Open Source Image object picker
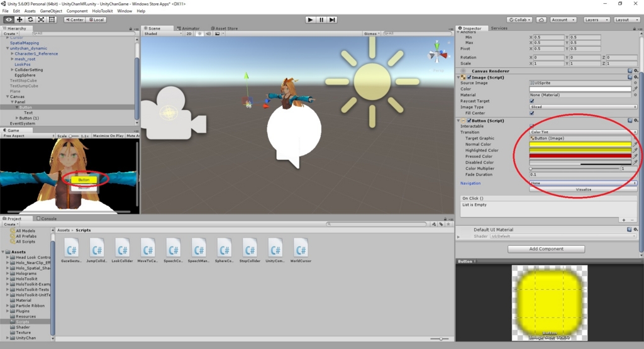This screenshot has height=349, width=644. (x=635, y=83)
